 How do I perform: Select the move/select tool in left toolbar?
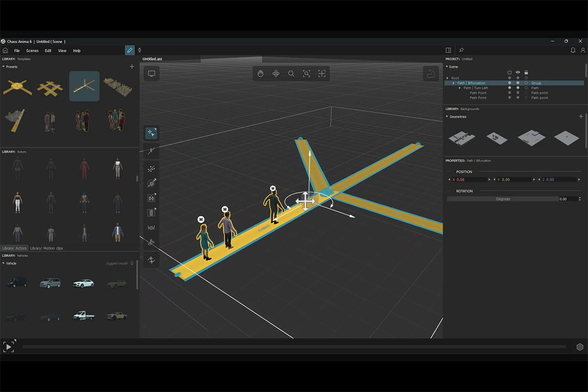[151, 133]
